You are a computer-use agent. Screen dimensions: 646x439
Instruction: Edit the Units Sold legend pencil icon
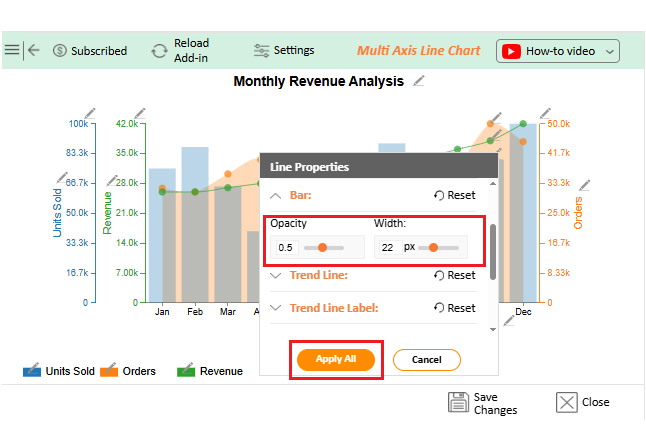(32, 371)
